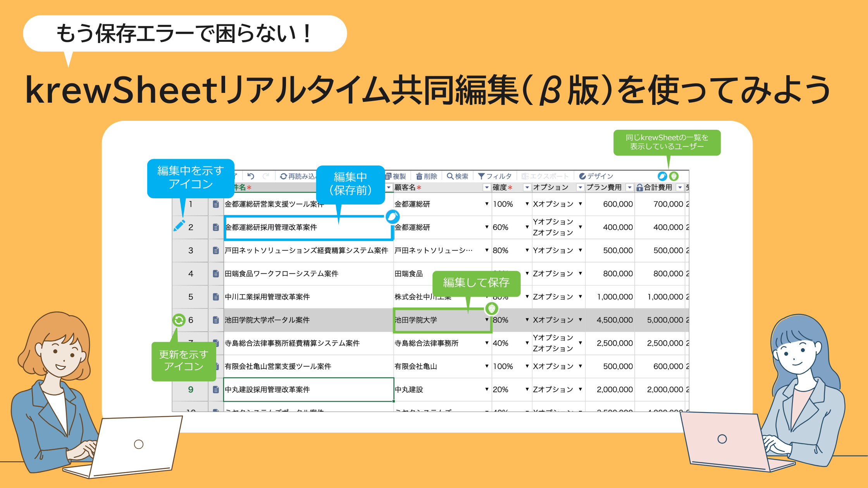This screenshot has height=488, width=868.
Task: Click the 削除 delete button
Action: 427,176
